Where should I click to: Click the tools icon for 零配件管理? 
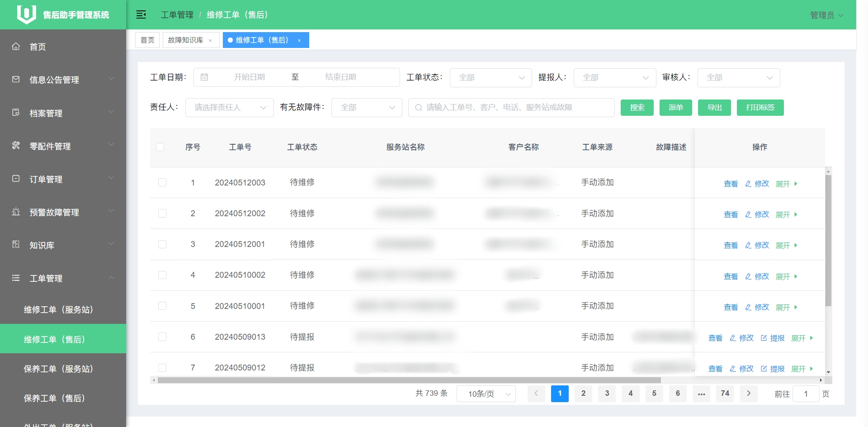click(16, 146)
